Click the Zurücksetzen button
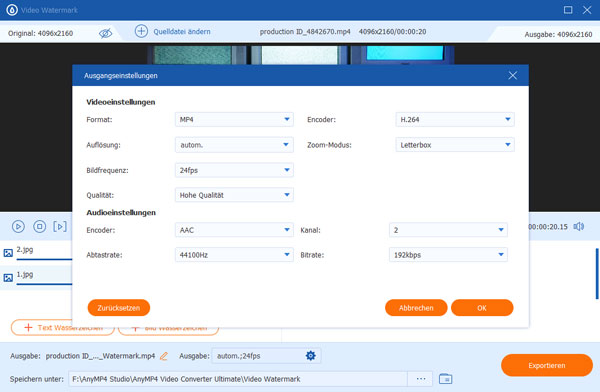This screenshot has height=392, width=600. tap(119, 308)
